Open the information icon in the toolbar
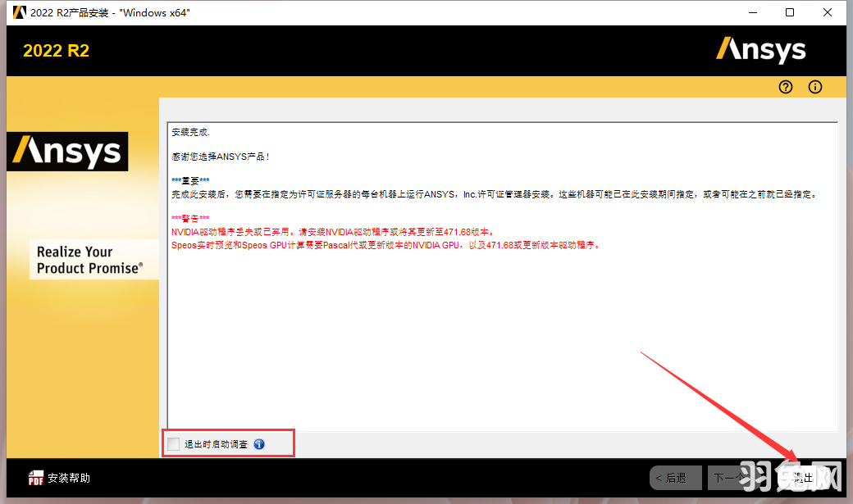Image resolution: width=853 pixels, height=504 pixels. 814,87
